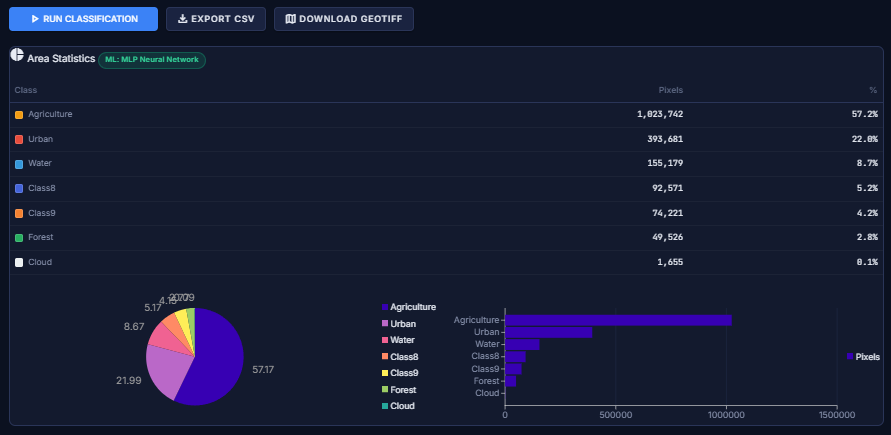Click the Class column header
This screenshot has height=435, width=891.
26,90
